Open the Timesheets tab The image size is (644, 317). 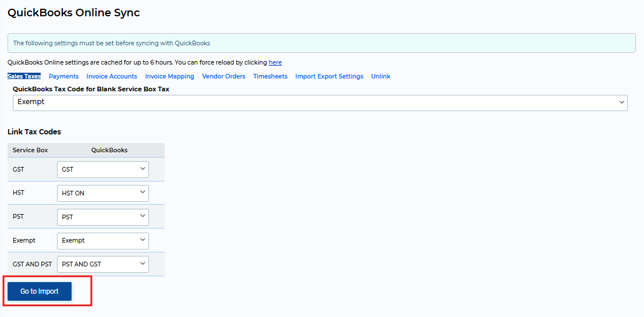click(x=271, y=76)
